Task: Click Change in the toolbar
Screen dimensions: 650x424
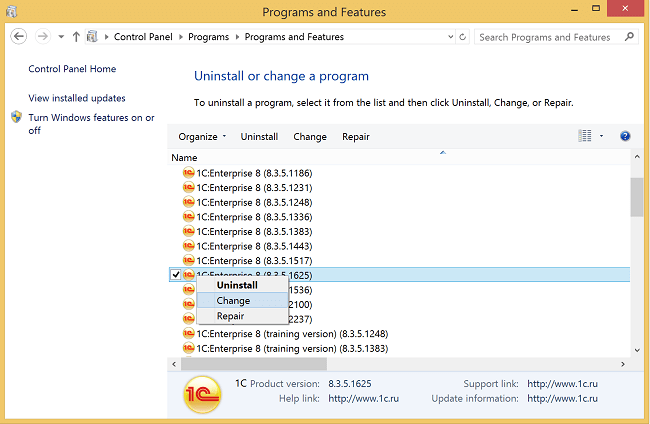Action: coord(310,137)
